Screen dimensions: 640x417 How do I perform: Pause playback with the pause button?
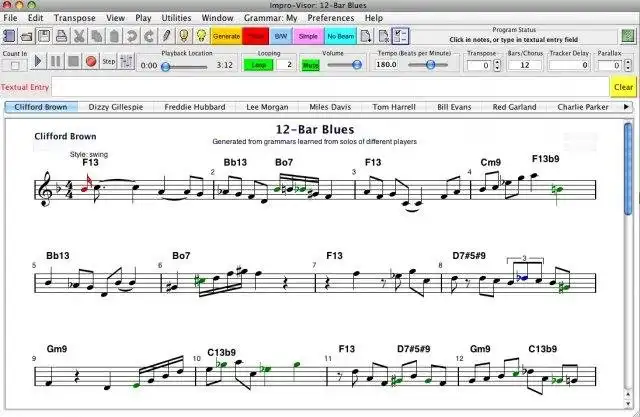56,61
